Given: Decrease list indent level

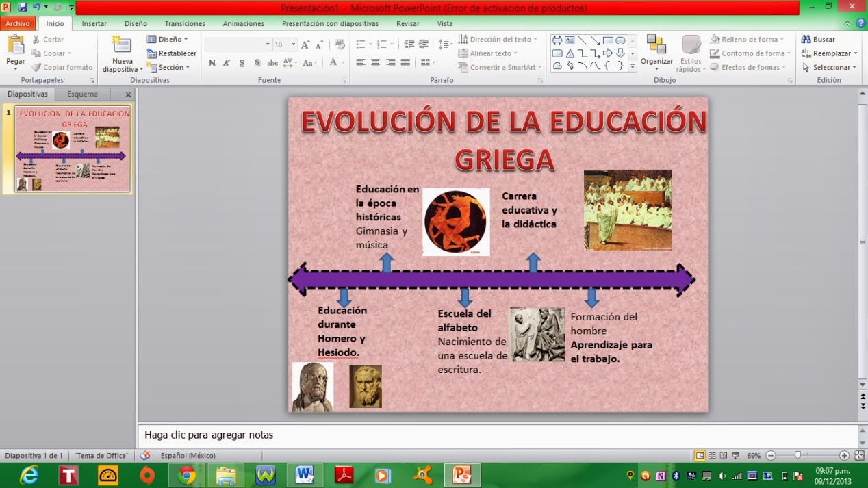Looking at the screenshot, I should (x=409, y=44).
